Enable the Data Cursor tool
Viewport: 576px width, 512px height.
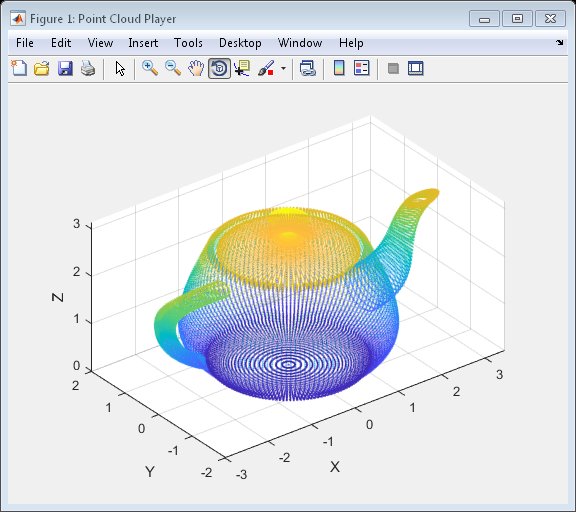click(242, 68)
